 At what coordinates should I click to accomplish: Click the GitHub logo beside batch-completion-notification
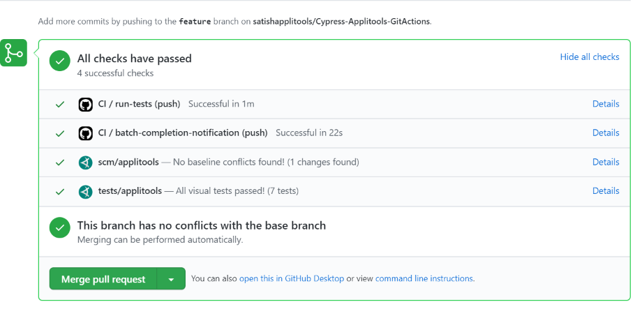coord(85,133)
